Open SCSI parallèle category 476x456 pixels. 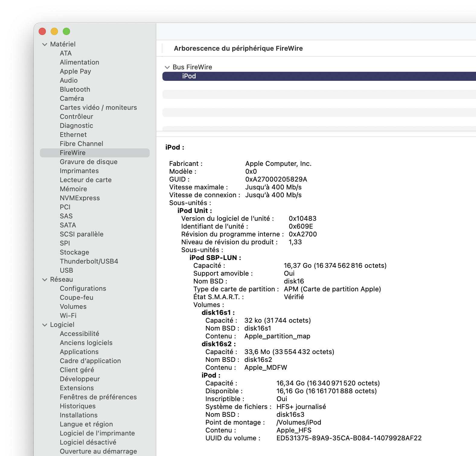(x=81, y=234)
